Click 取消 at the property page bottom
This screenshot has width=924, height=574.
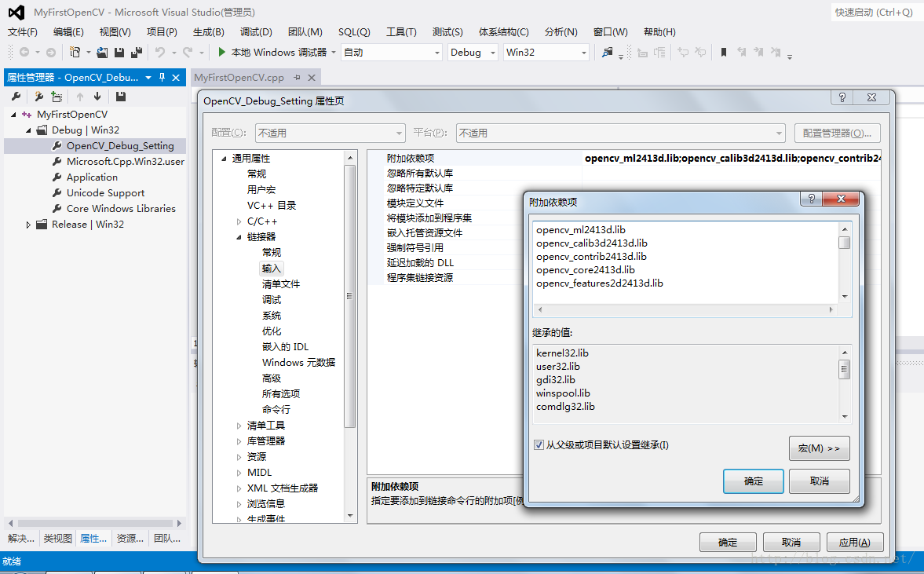[791, 542]
